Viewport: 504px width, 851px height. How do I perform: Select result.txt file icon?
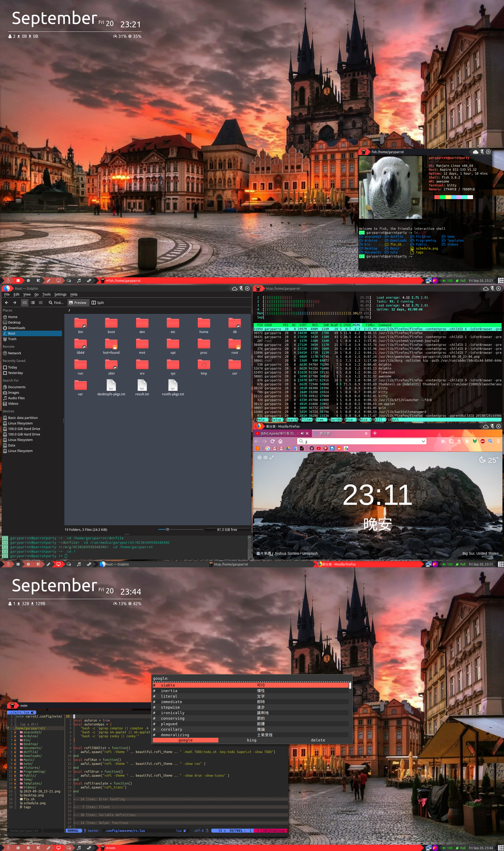(x=142, y=385)
